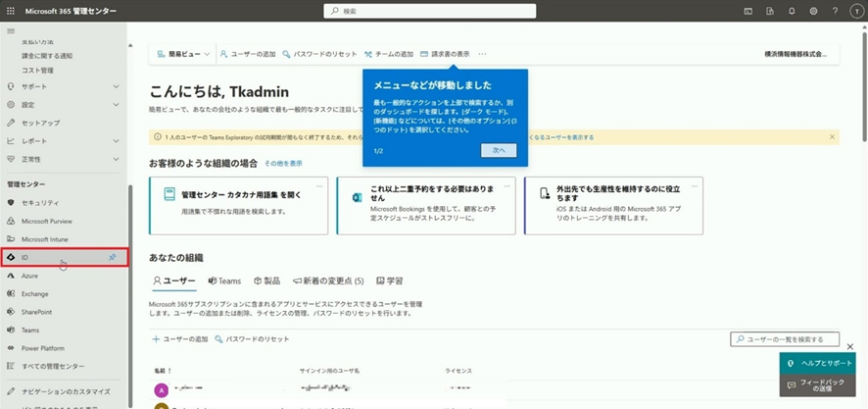
Task: Open the Cloud Shell icon in header
Action: coord(747,11)
